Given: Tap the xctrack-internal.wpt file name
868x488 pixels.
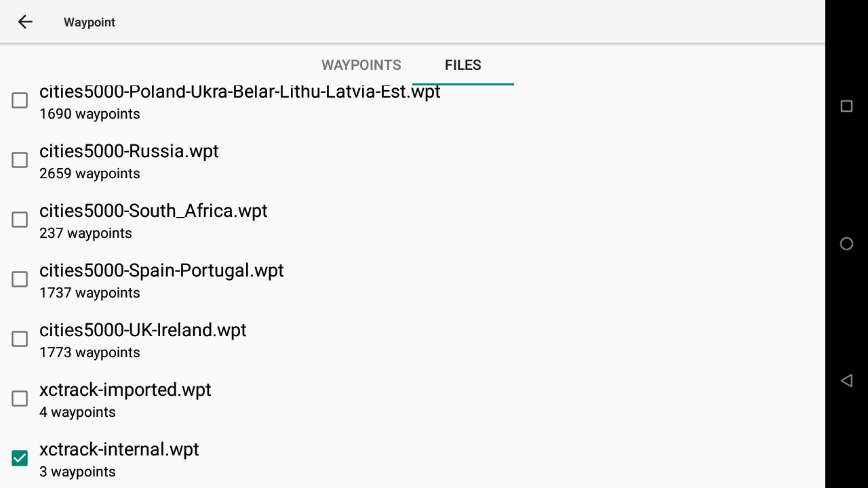Looking at the screenshot, I should pyautogui.click(x=119, y=449).
